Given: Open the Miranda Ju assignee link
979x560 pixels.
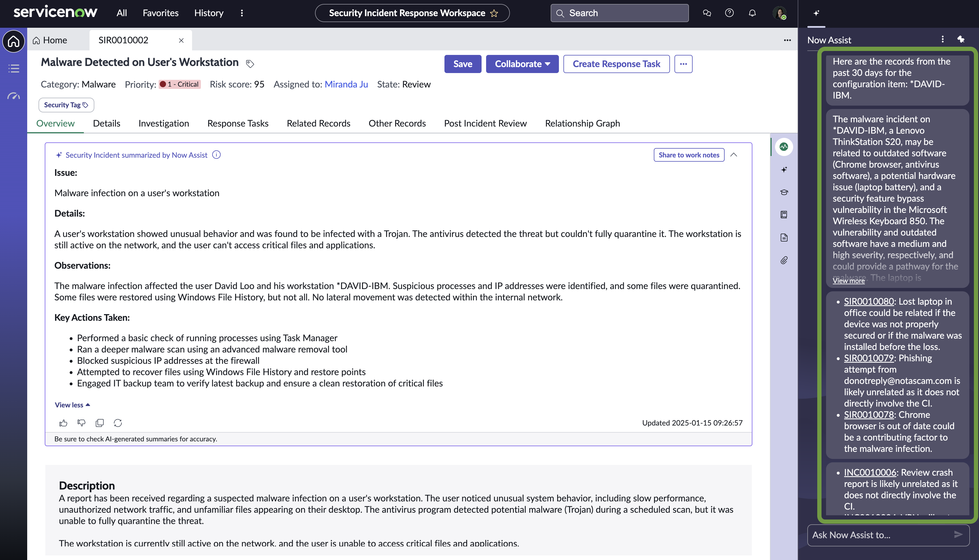Looking at the screenshot, I should (x=346, y=84).
